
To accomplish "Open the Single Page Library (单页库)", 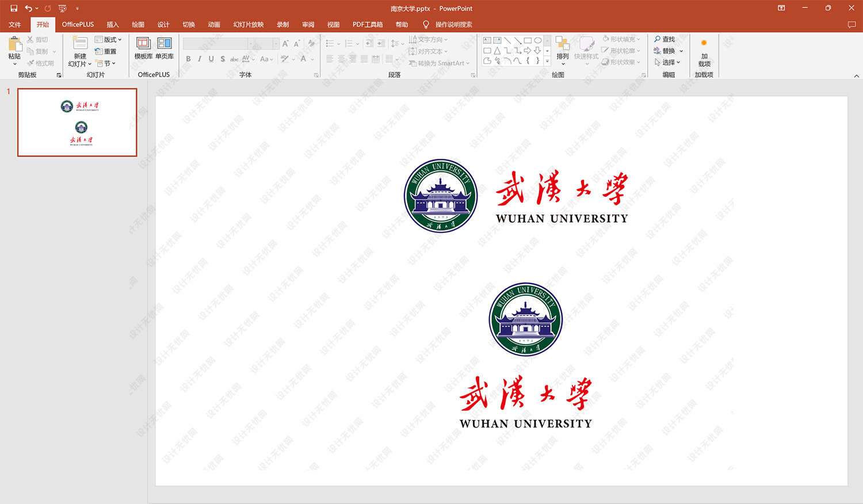I will 165,48.
